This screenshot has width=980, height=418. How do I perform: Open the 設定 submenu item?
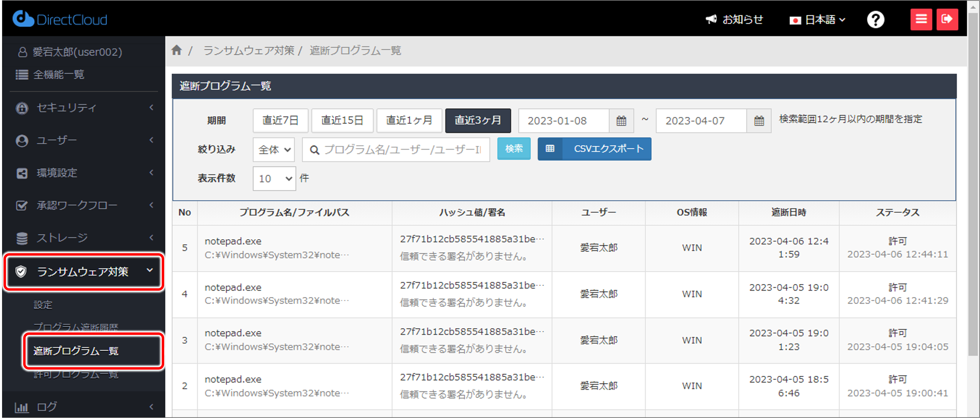click(43, 305)
